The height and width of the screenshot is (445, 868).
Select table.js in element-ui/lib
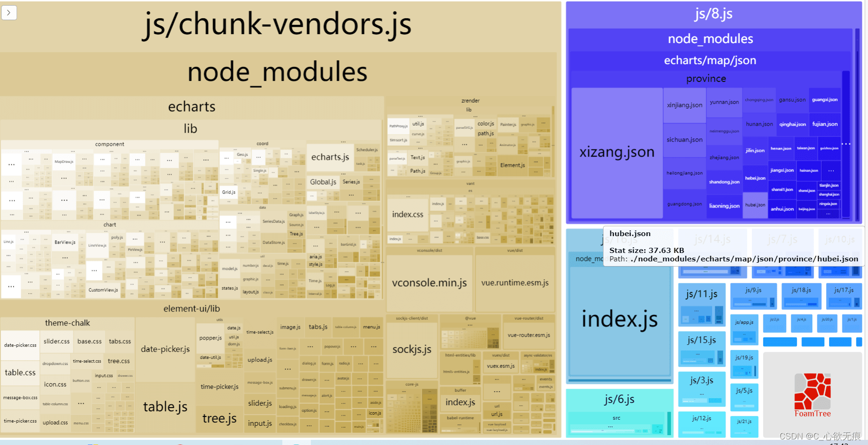165,407
